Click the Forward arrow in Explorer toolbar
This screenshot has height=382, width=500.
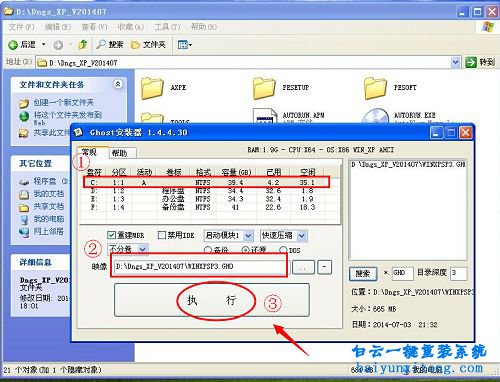point(58,45)
